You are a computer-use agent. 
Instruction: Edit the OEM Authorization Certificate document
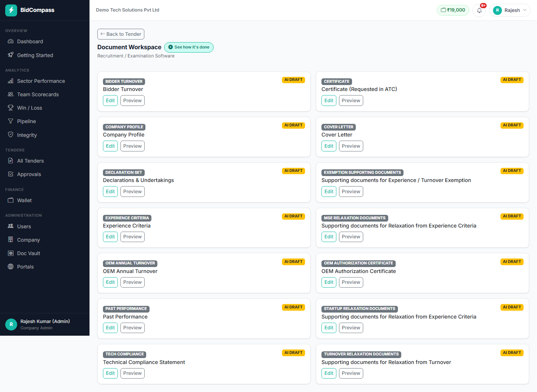[329, 282]
